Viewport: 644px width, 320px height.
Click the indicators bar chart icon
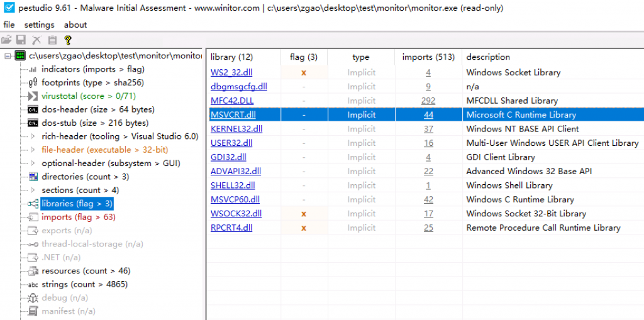tap(33, 69)
